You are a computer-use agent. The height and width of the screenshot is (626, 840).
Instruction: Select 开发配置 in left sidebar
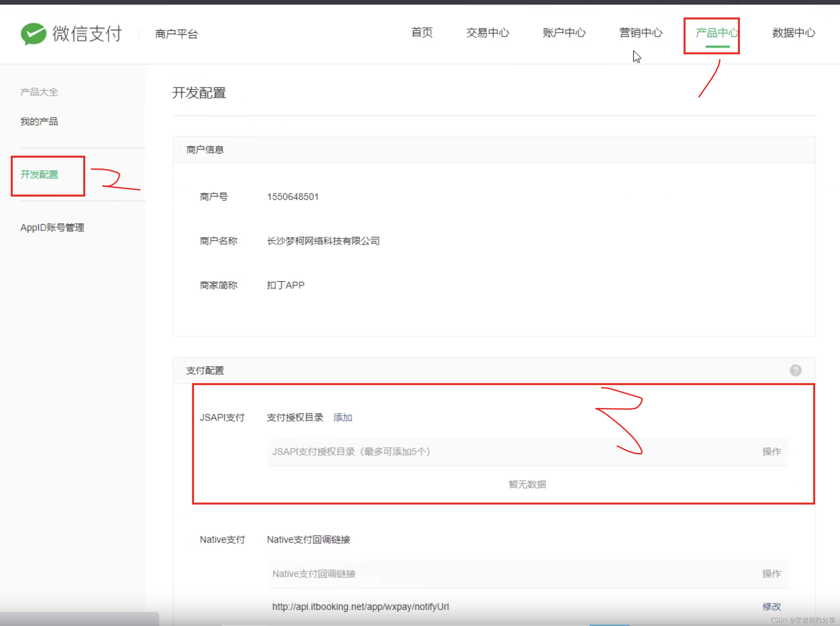pyautogui.click(x=39, y=175)
